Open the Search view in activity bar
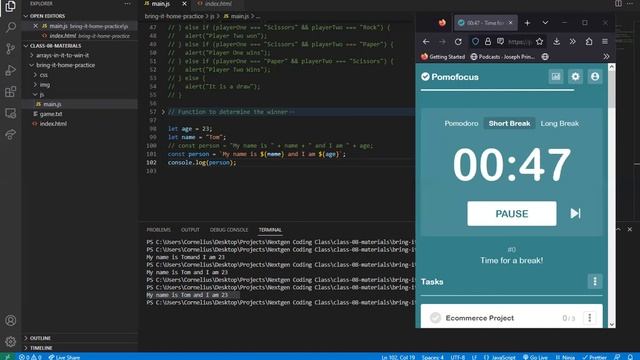Image resolution: width=640 pixels, height=360 pixels. [x=11, y=27]
